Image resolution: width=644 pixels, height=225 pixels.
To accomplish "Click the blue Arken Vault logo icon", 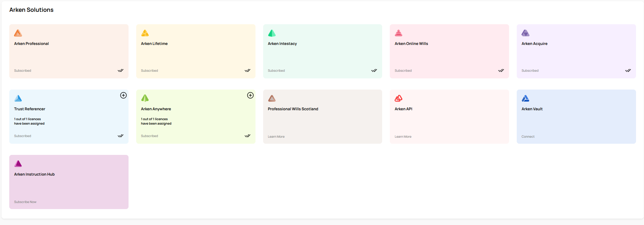I will (x=525, y=98).
